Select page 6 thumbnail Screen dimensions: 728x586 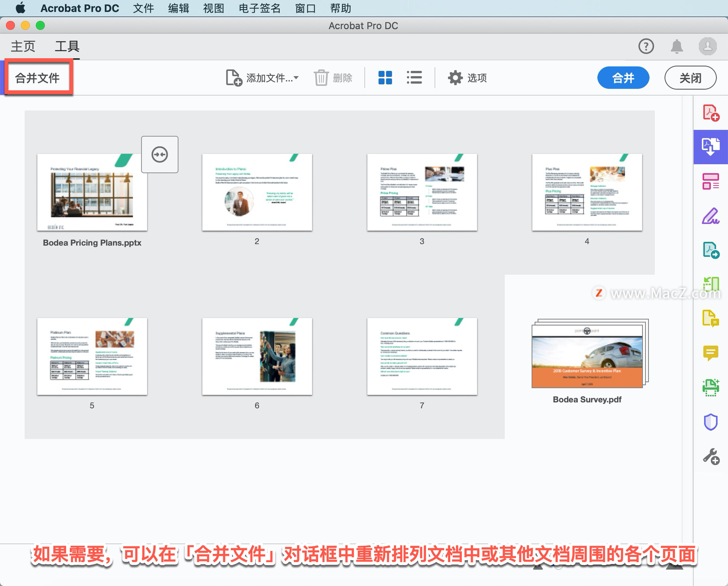[257, 356]
